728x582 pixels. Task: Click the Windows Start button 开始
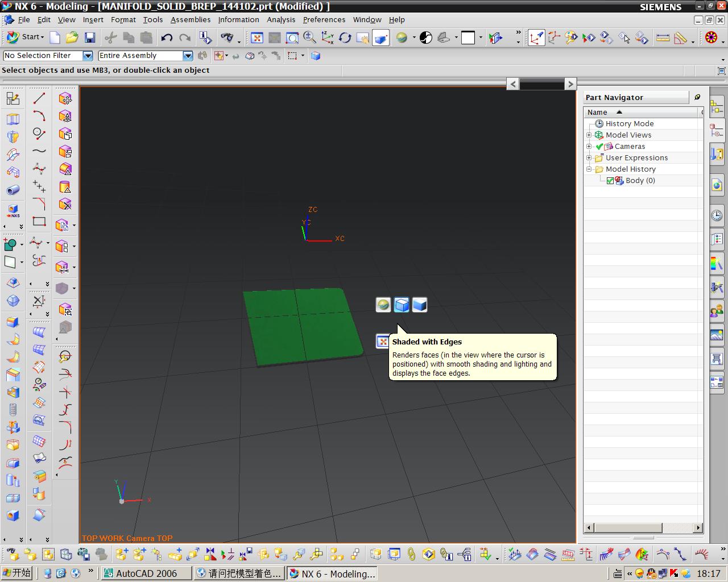(16, 573)
